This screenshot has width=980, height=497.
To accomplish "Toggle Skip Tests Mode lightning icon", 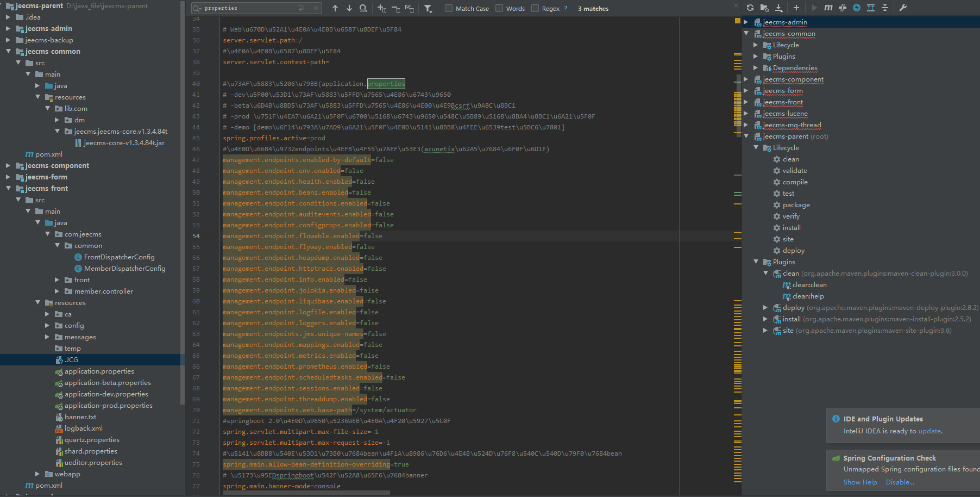I will coord(857,8).
